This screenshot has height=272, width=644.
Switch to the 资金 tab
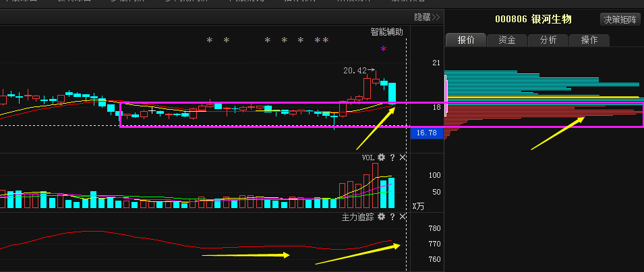coord(507,40)
